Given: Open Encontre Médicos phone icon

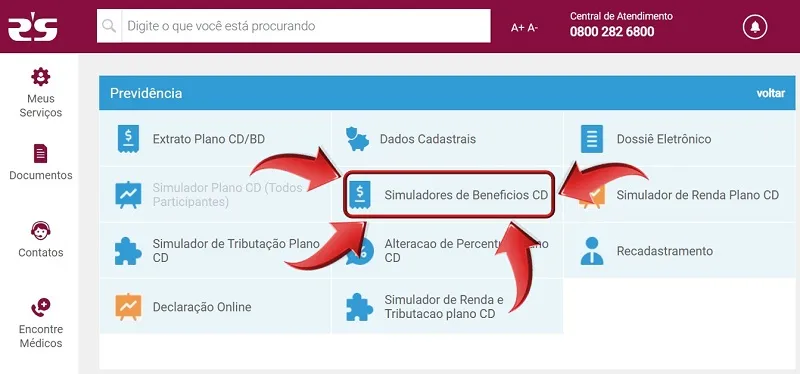Looking at the screenshot, I should click(40, 308).
